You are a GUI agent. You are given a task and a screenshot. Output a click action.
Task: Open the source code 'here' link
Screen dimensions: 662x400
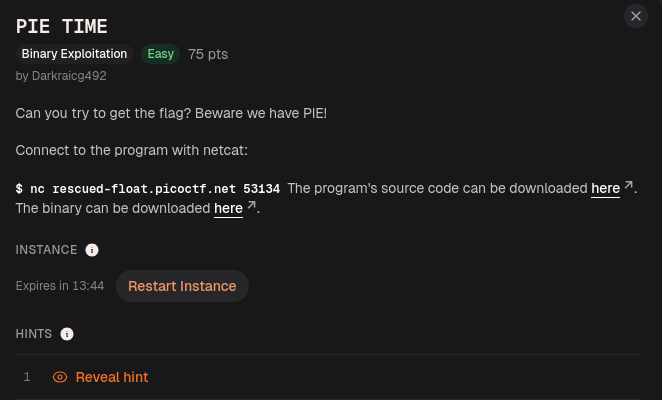point(605,188)
